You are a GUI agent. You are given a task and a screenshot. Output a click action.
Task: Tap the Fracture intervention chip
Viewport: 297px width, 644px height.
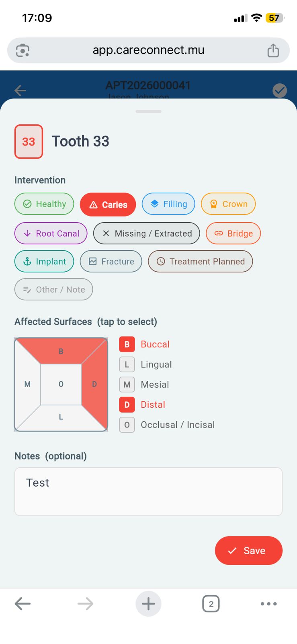[111, 262]
